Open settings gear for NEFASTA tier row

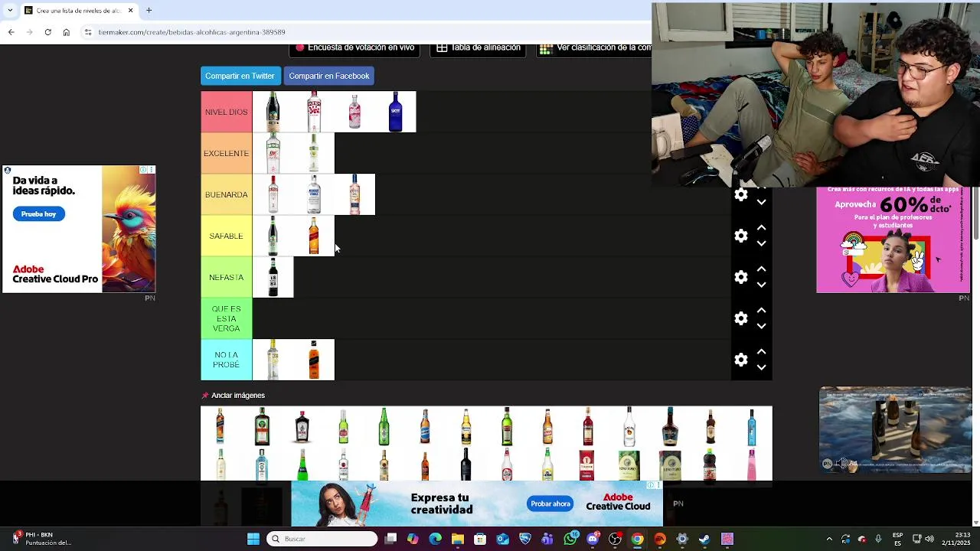(x=740, y=277)
